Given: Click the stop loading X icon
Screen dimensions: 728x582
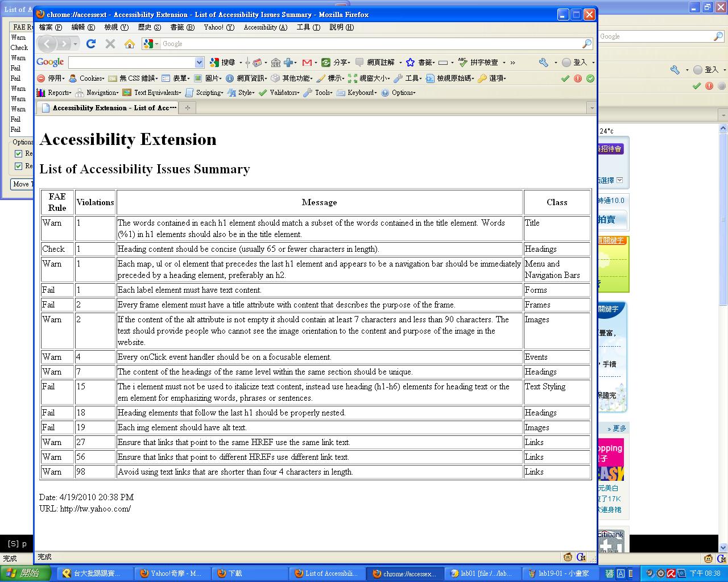Looking at the screenshot, I should [x=110, y=44].
